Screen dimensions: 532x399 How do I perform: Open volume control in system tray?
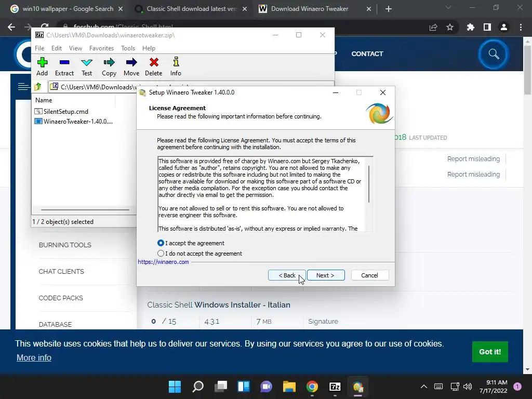pyautogui.click(x=468, y=387)
